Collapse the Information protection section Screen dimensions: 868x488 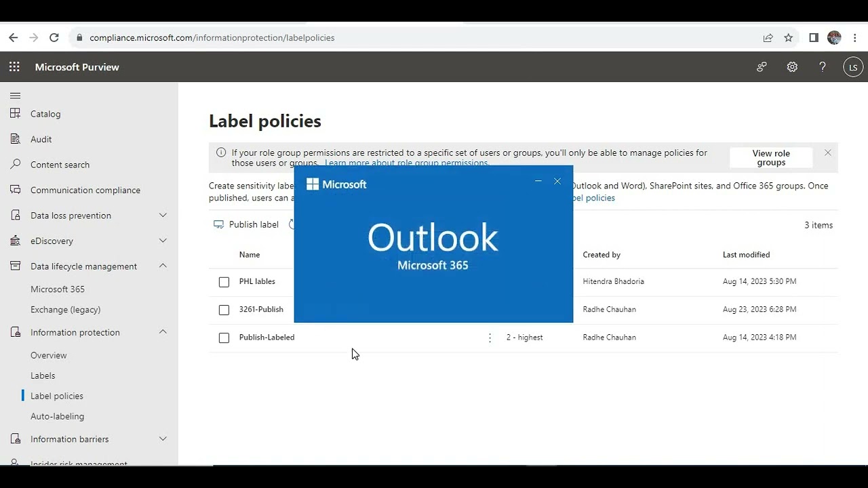163,331
